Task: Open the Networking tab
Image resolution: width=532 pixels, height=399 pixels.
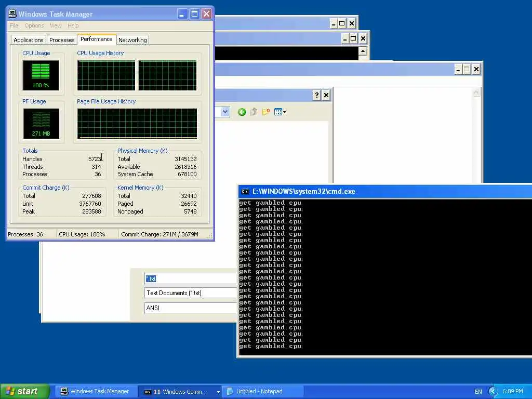Action: click(132, 40)
